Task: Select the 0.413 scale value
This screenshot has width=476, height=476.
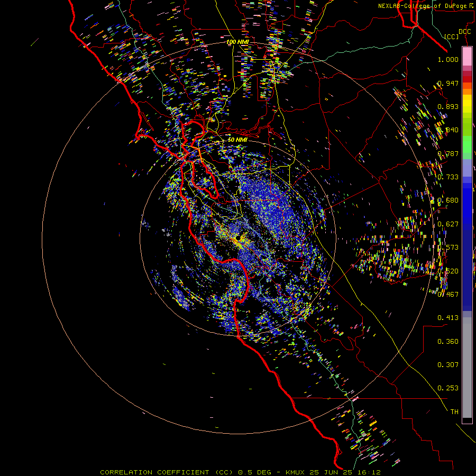Action: coord(448,318)
